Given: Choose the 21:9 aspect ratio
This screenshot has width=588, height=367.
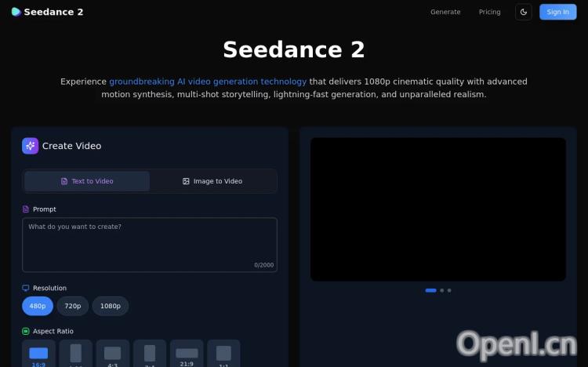Looking at the screenshot, I should click(x=187, y=354).
